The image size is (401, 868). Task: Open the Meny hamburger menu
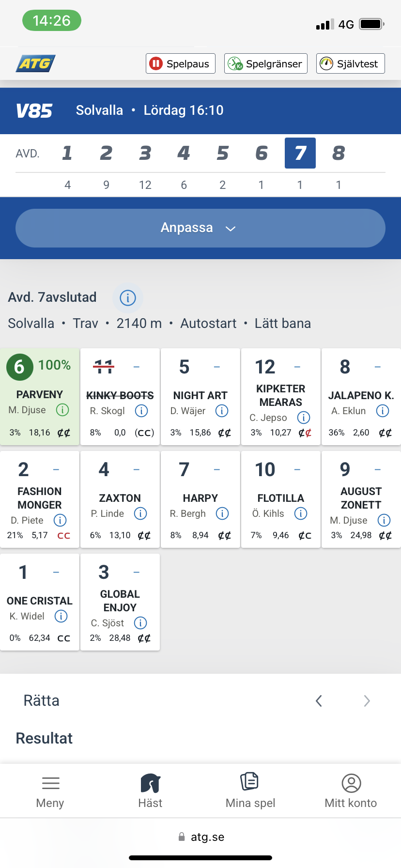50,783
